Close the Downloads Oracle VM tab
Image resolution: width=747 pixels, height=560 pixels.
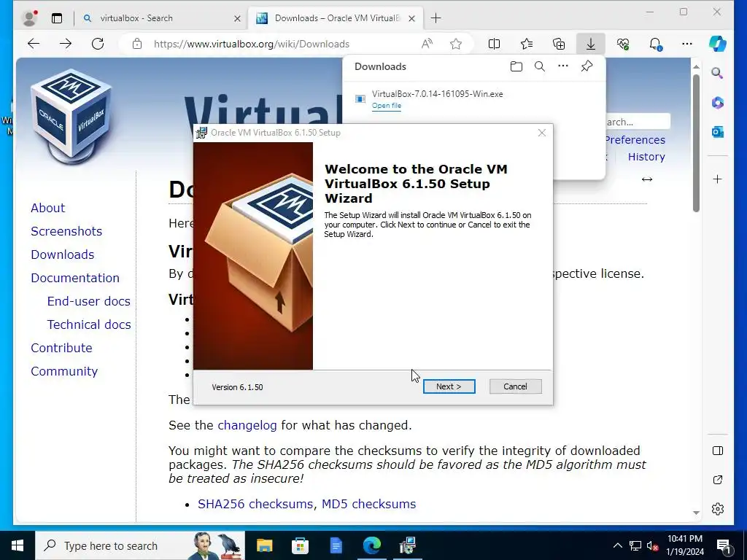(412, 18)
